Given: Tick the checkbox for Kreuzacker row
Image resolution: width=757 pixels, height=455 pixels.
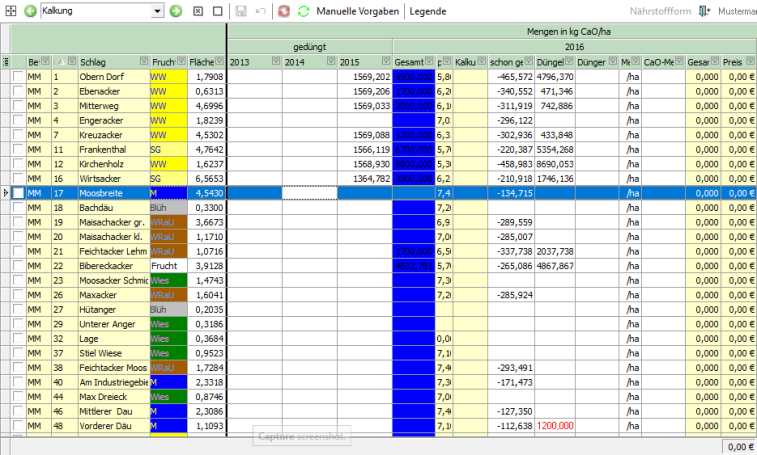Looking at the screenshot, I should pyautogui.click(x=18, y=134).
